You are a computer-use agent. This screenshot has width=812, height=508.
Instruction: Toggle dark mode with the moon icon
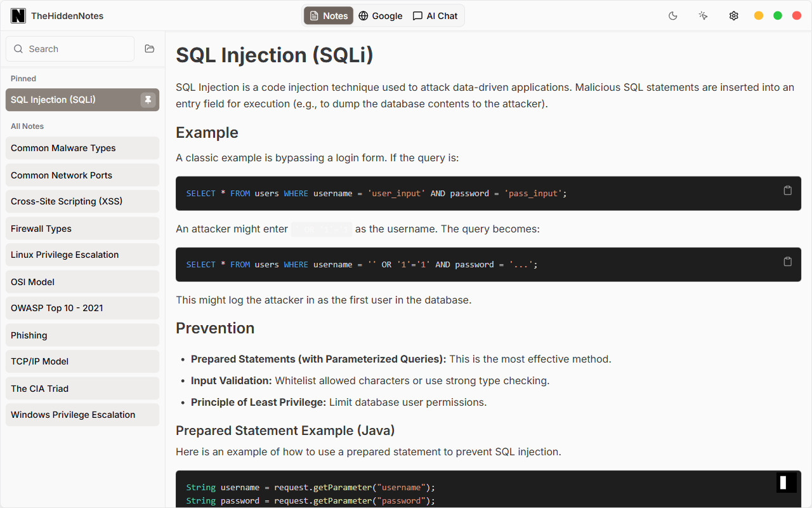(673, 16)
